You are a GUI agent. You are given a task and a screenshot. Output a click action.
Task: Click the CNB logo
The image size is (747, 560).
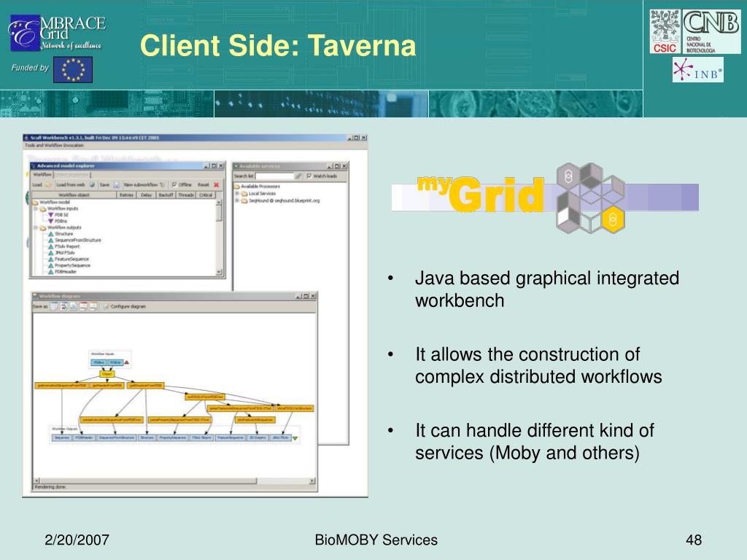pyautogui.click(x=711, y=31)
